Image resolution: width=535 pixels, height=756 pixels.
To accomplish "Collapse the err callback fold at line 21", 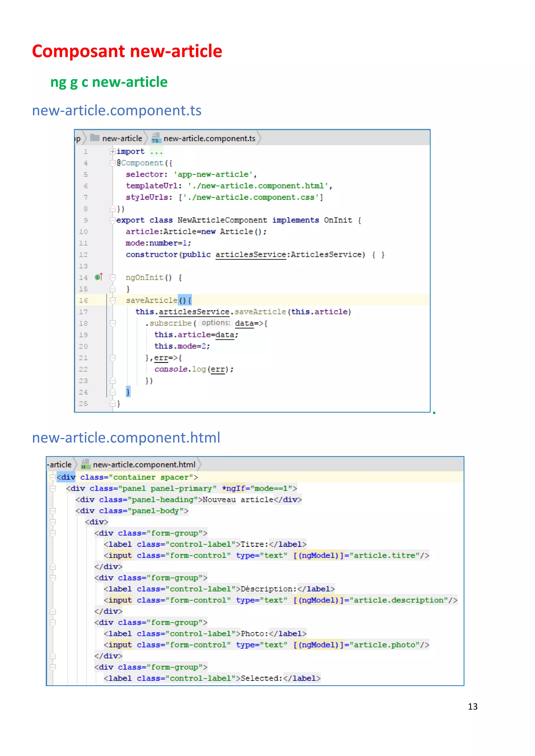I will pyautogui.click(x=113, y=358).
